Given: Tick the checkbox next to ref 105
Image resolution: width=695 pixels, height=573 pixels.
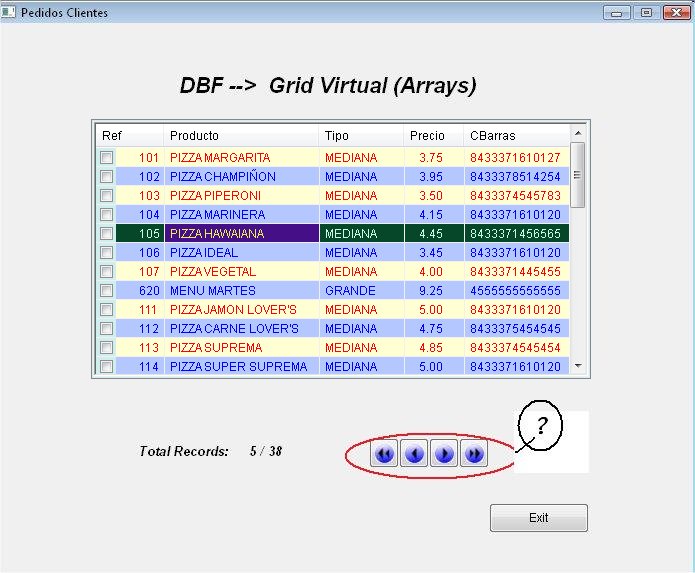Looking at the screenshot, I should (106, 234).
